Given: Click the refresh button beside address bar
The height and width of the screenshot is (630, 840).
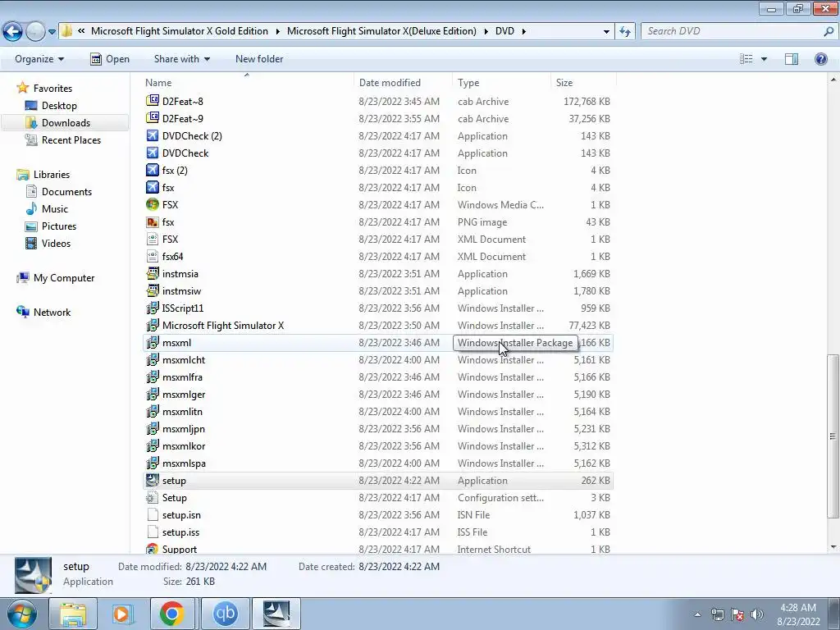Looking at the screenshot, I should click(624, 31).
